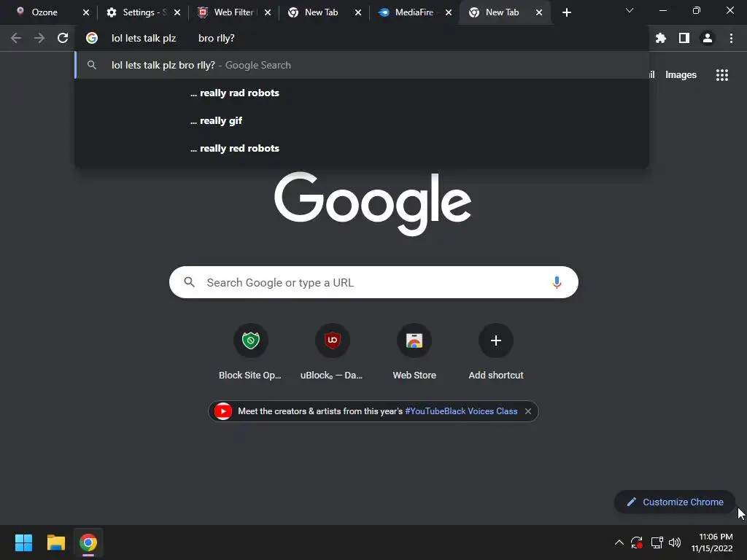Click the Customize Chrome button
This screenshot has width=747, height=560.
(675, 502)
